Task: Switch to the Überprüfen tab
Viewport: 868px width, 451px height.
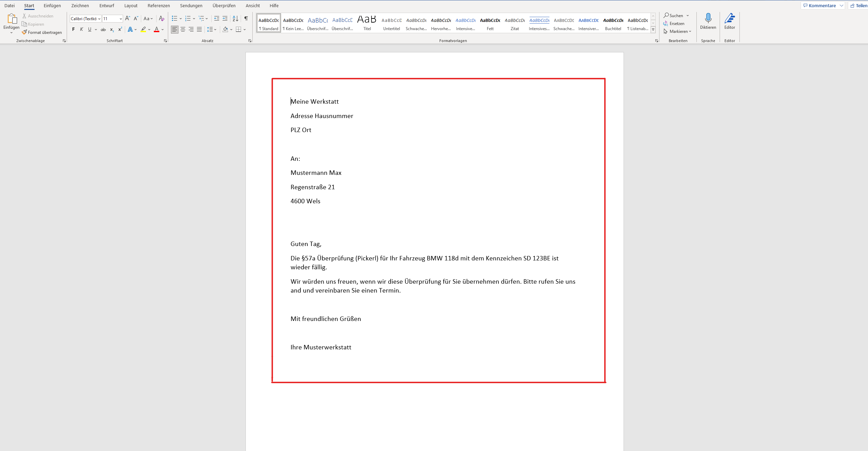Action: (x=224, y=5)
